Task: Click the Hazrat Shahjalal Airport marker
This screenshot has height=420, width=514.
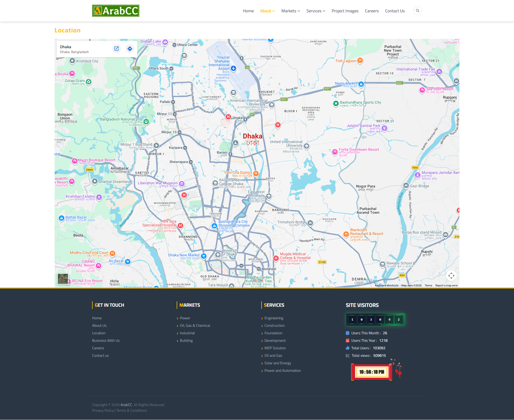Action: coord(233,69)
